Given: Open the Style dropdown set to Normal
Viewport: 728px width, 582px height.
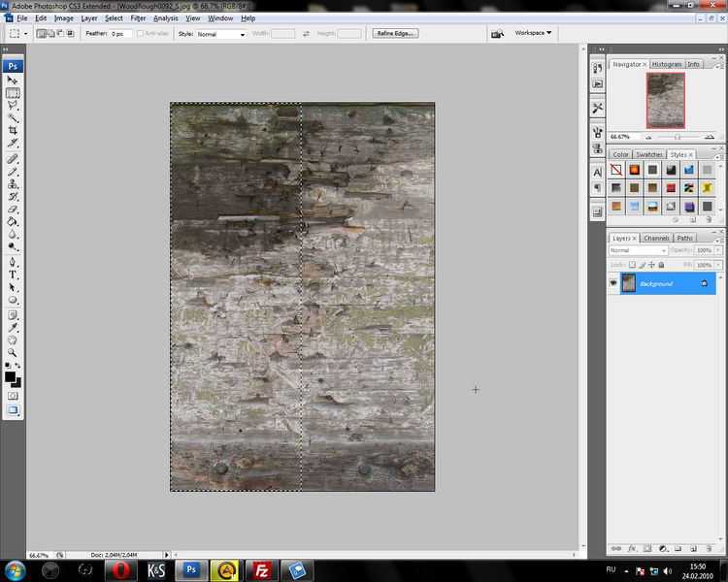Looking at the screenshot, I should [221, 34].
